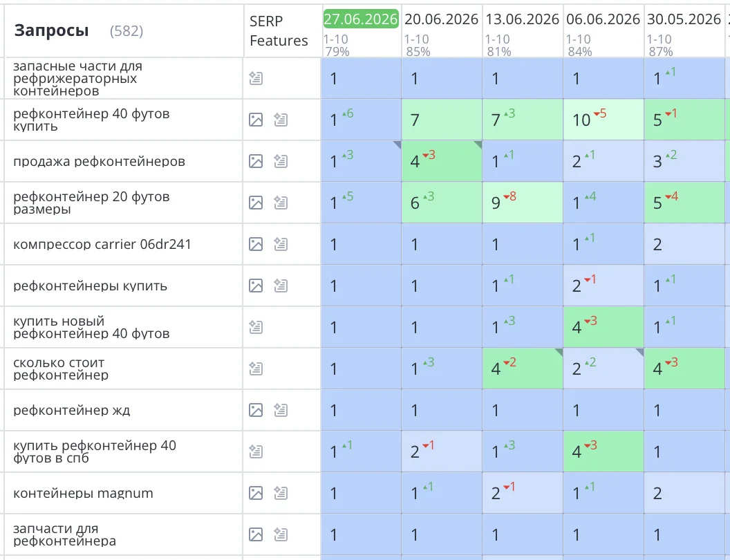730x560 pixels.
Task: Click position 2 for компрессор carrier 06dr241 on 30.05.2026
Action: [684, 244]
